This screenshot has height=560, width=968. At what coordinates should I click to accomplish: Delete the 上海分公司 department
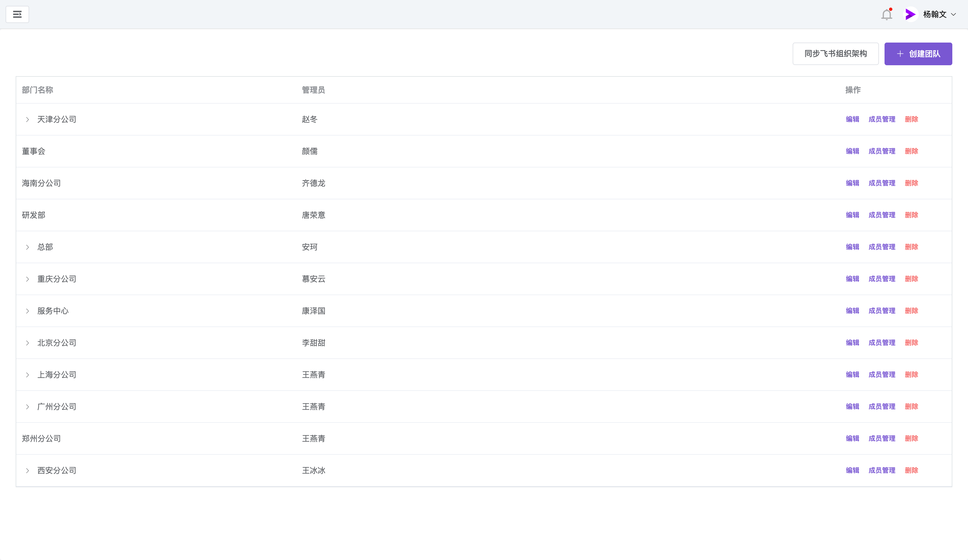click(911, 374)
